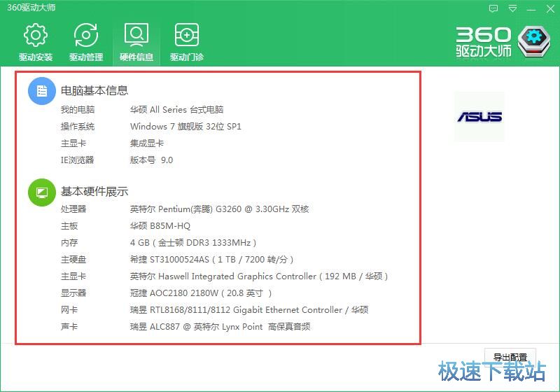This screenshot has width=560, height=392.
Task: Click the 显示器 label
Action: click(x=73, y=293)
